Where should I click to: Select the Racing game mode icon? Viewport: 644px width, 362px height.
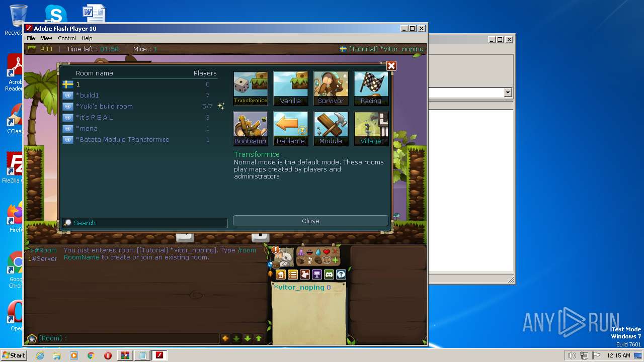[371, 88]
